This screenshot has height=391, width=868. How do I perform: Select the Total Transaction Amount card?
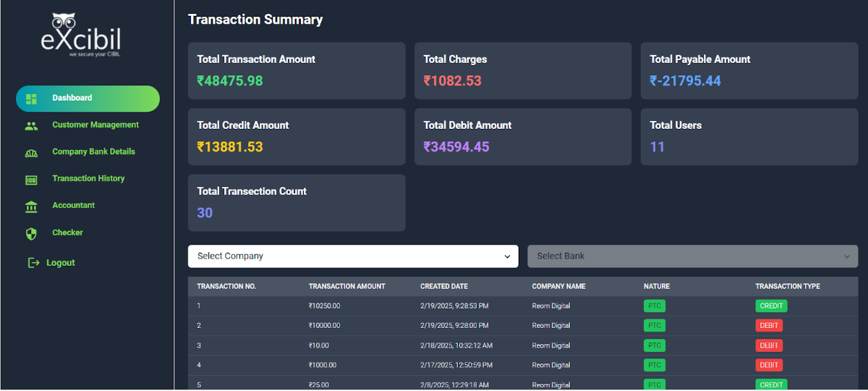coord(297,70)
